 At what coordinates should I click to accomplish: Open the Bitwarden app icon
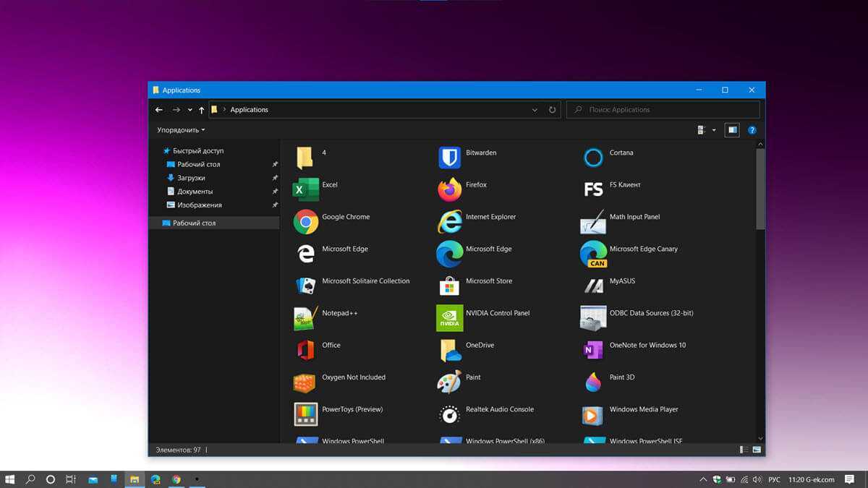tap(449, 157)
